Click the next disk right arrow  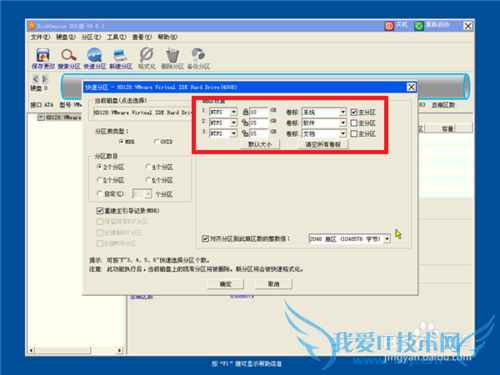(x=45, y=79)
